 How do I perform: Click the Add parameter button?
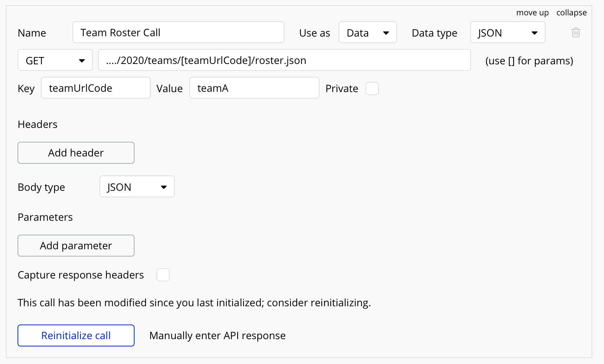point(76,246)
